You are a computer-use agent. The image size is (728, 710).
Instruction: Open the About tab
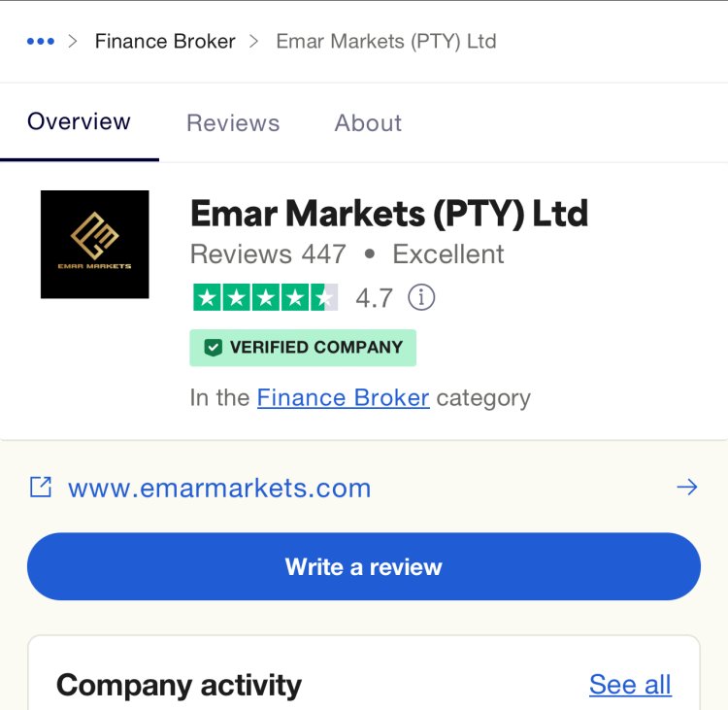click(368, 123)
